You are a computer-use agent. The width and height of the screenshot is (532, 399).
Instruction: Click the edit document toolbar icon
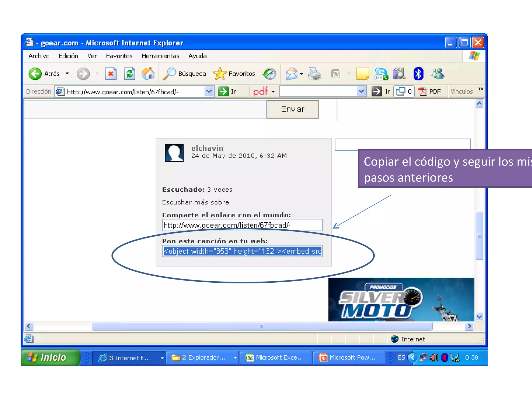click(335, 74)
